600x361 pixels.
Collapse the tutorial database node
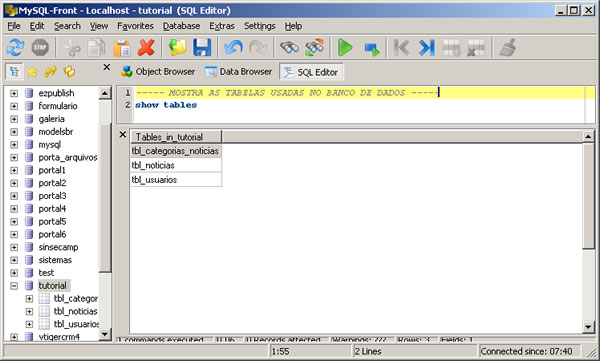tap(14, 286)
